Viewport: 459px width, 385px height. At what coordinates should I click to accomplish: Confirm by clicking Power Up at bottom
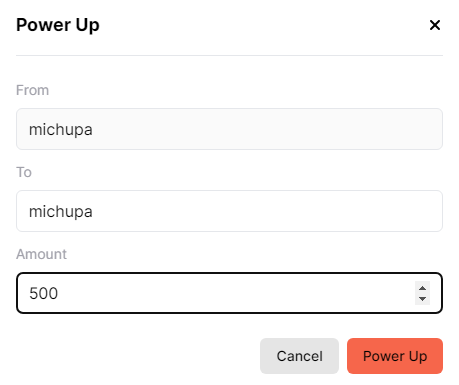click(x=395, y=356)
